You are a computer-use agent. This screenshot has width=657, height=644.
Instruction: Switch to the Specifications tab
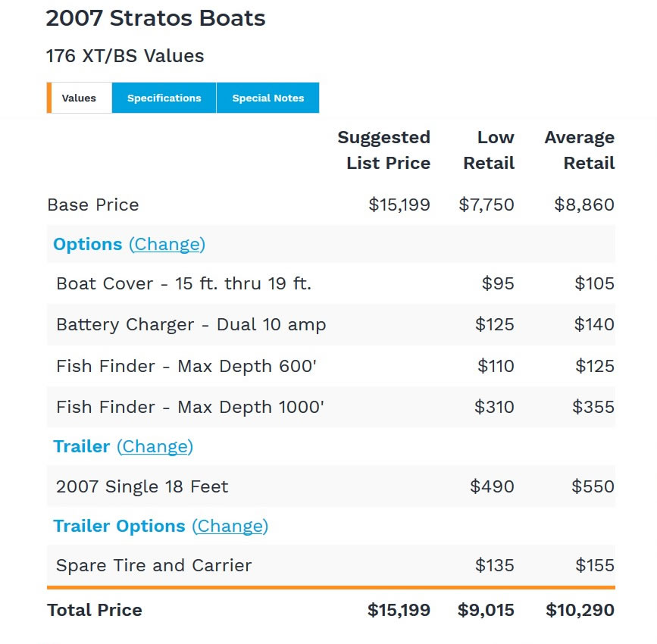tap(164, 98)
